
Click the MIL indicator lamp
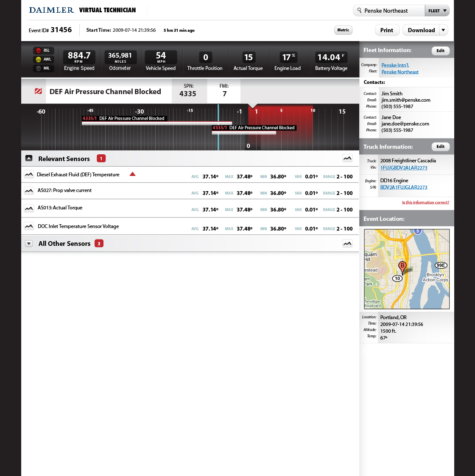click(38, 68)
